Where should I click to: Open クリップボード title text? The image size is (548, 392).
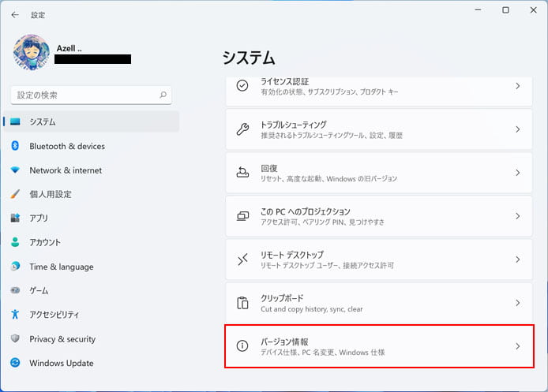coord(282,298)
